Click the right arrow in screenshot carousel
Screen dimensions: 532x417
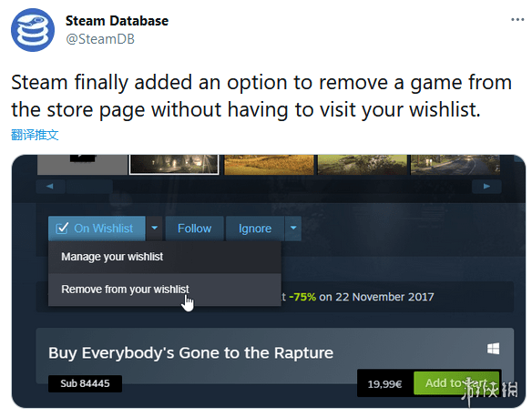point(486,186)
